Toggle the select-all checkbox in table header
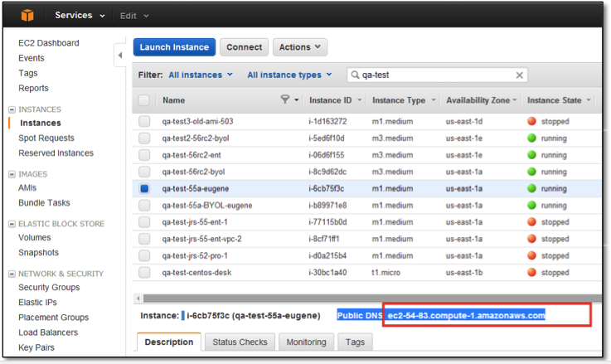 pyautogui.click(x=144, y=100)
